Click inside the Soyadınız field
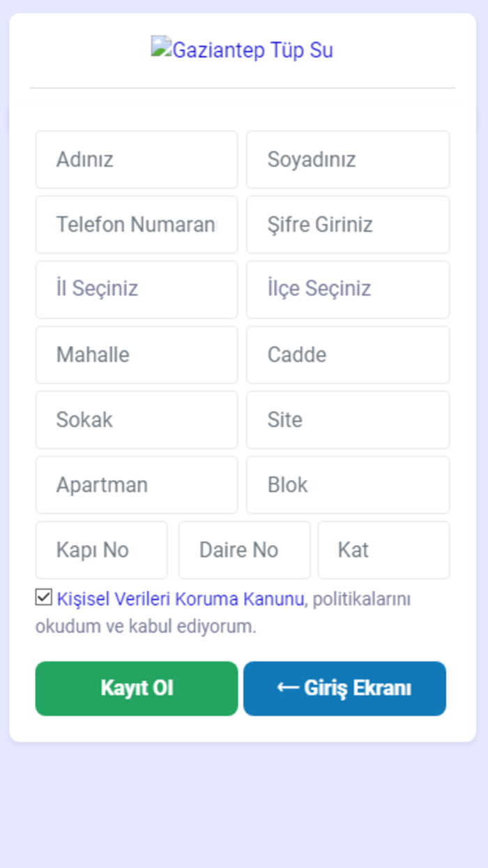Viewport: 488px width, 868px height. coord(347,159)
